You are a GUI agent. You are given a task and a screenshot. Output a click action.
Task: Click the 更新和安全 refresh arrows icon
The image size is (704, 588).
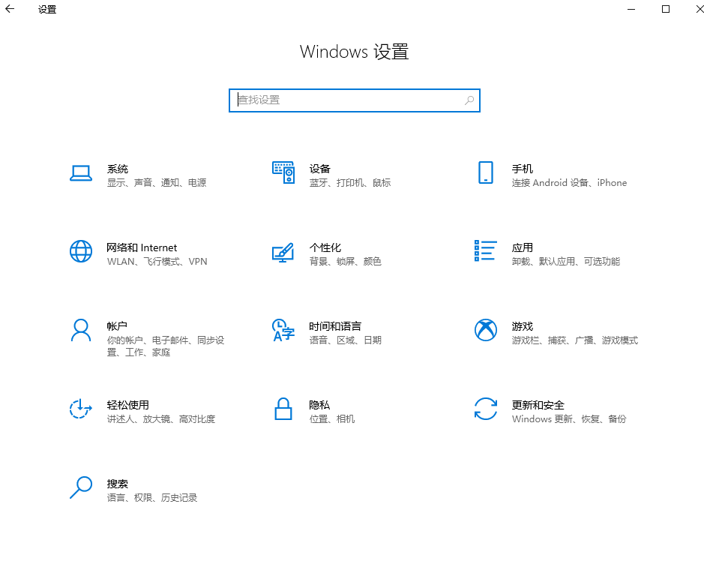[x=486, y=409]
